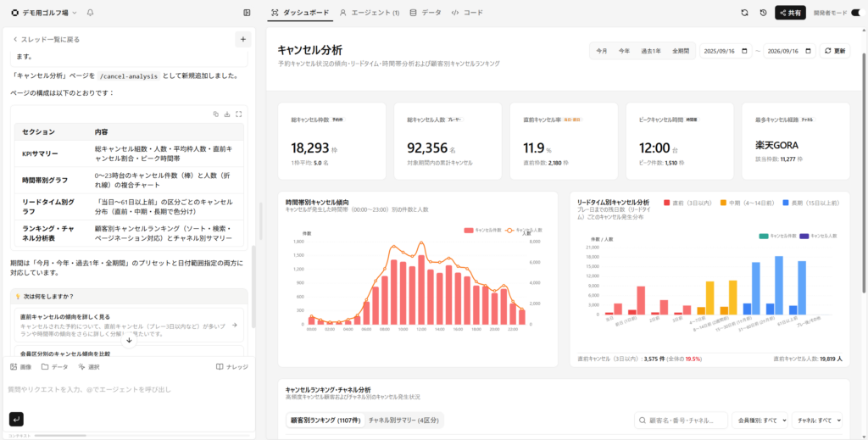Click the copy icon above the summary table
This screenshot has height=440, width=868.
(x=216, y=114)
